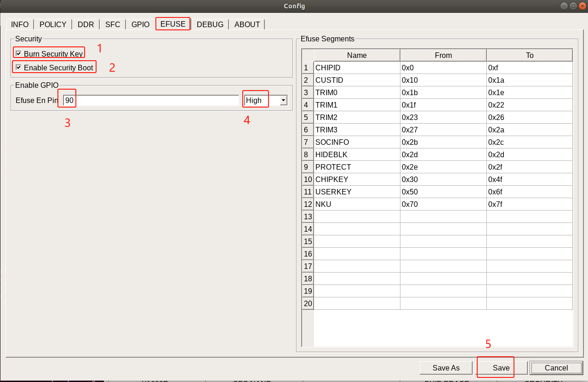This screenshot has width=588, height=382.
Task: Open the DEBUG tab
Action: [210, 24]
